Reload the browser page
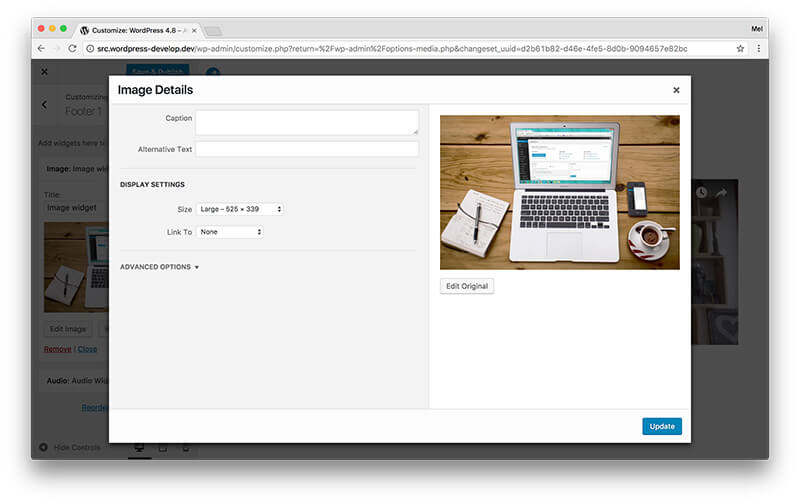Viewport: 800px width, 504px height. pyautogui.click(x=72, y=48)
